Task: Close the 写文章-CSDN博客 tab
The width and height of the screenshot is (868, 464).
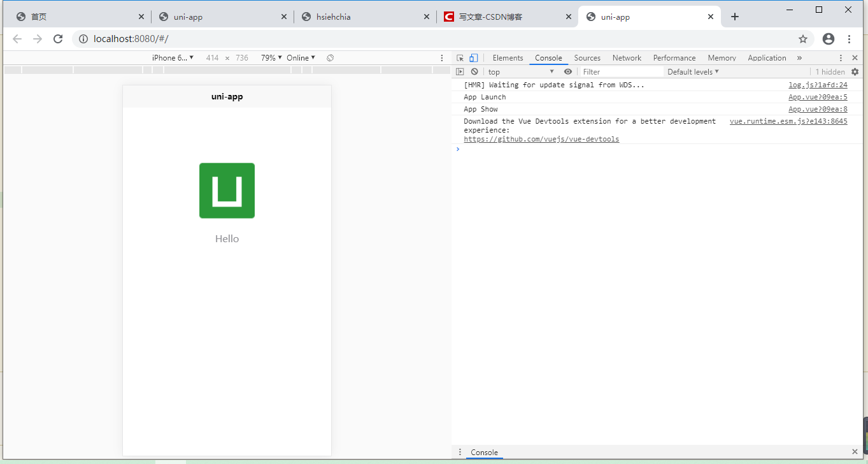Action: pos(569,17)
